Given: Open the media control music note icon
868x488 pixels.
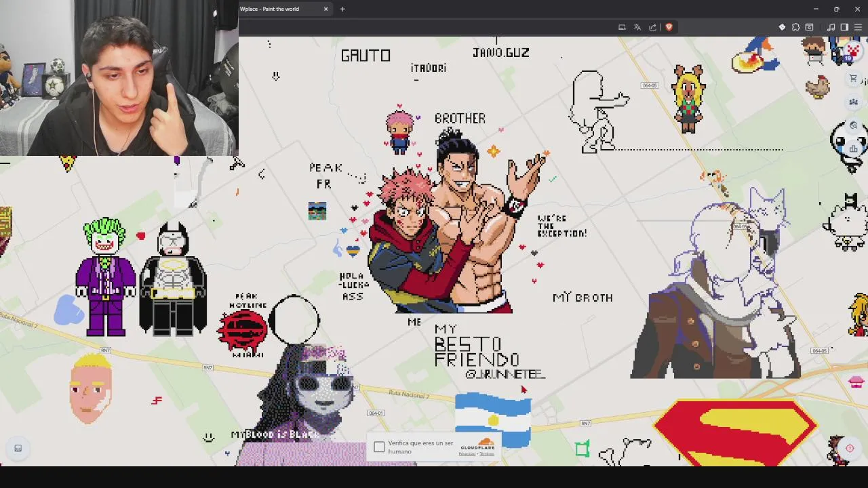Looking at the screenshot, I should click(x=831, y=27).
